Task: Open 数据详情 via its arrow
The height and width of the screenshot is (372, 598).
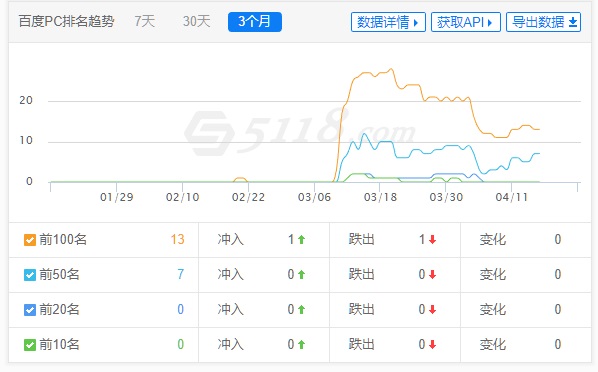Action: [416, 23]
